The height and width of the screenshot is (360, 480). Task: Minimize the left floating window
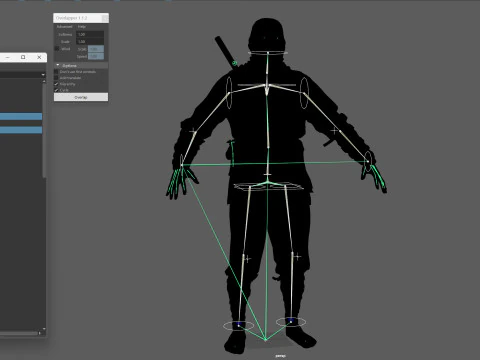pyautogui.click(x=8, y=57)
